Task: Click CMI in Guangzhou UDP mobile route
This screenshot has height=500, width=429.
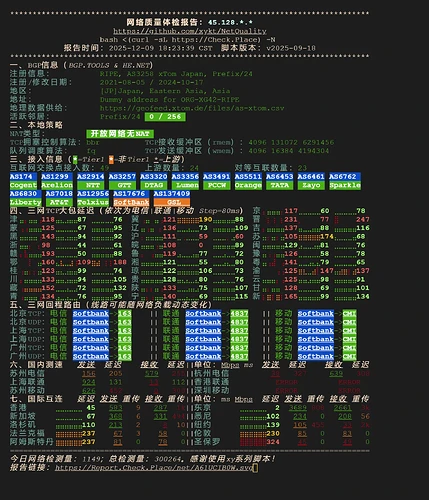Action: coord(349,356)
